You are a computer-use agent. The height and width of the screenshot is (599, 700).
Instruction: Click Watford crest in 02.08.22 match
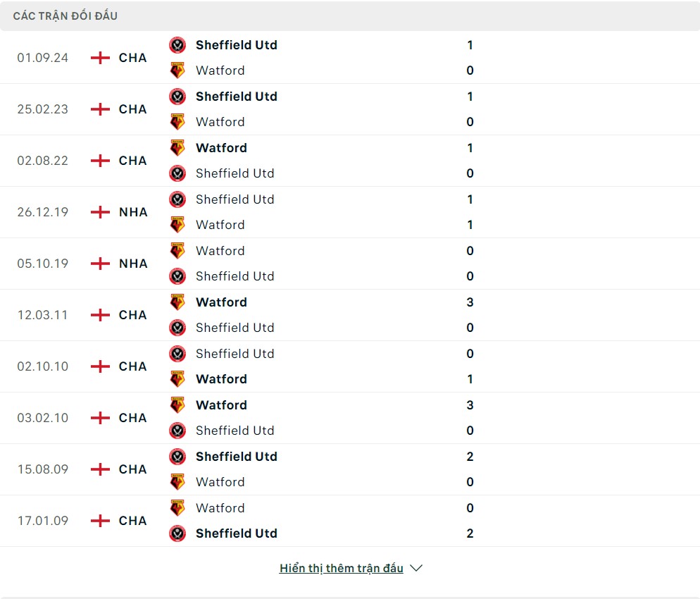[177, 148]
